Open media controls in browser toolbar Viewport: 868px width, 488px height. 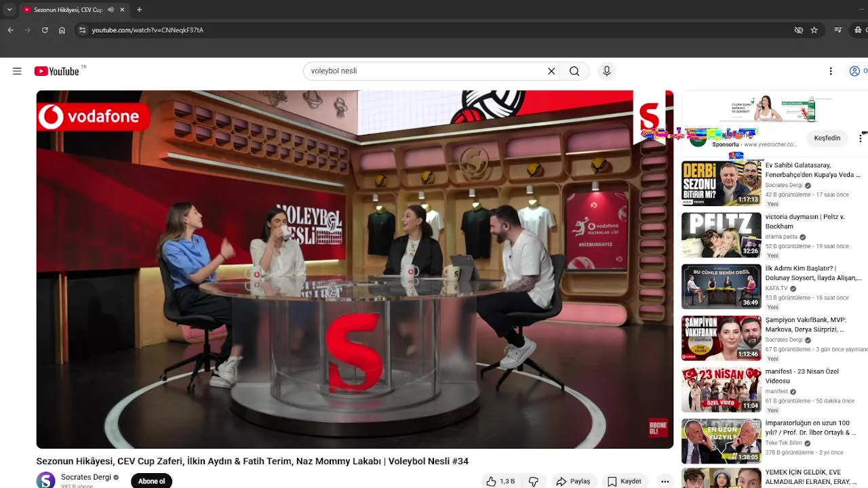point(839,30)
